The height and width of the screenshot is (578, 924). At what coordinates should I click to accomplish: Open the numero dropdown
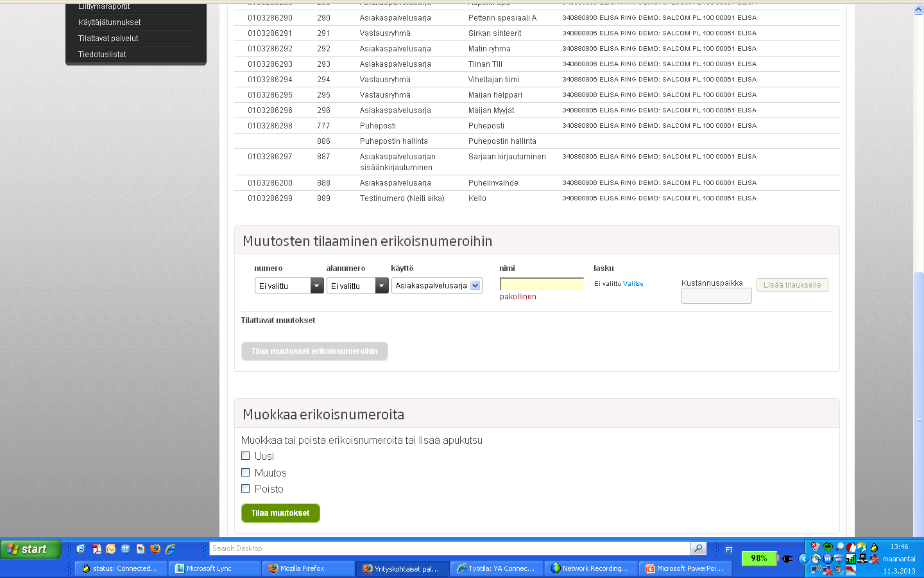pyautogui.click(x=289, y=286)
